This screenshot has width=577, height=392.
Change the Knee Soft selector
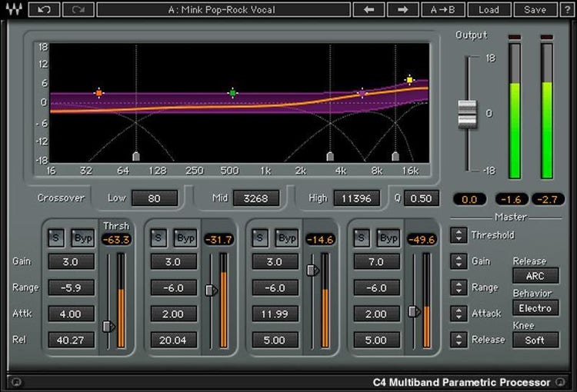point(535,340)
